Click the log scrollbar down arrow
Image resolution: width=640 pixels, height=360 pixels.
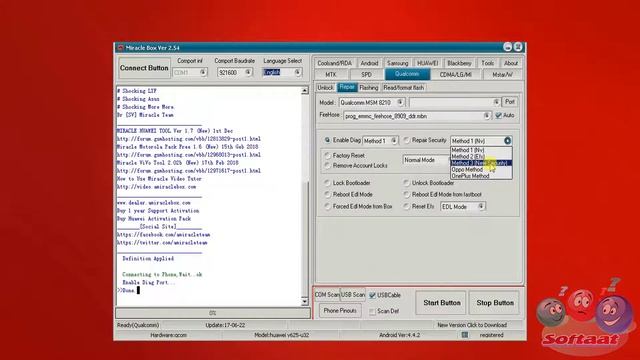[x=305, y=302]
